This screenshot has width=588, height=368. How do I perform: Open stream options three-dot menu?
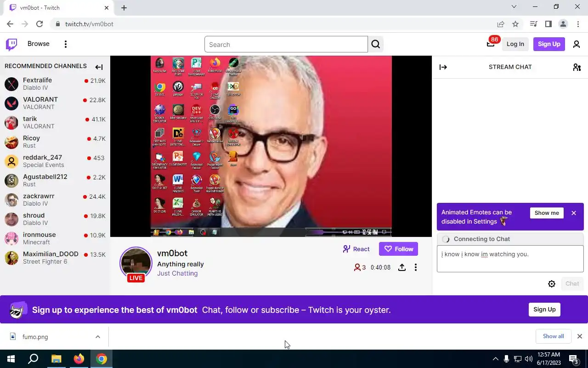coord(416,267)
